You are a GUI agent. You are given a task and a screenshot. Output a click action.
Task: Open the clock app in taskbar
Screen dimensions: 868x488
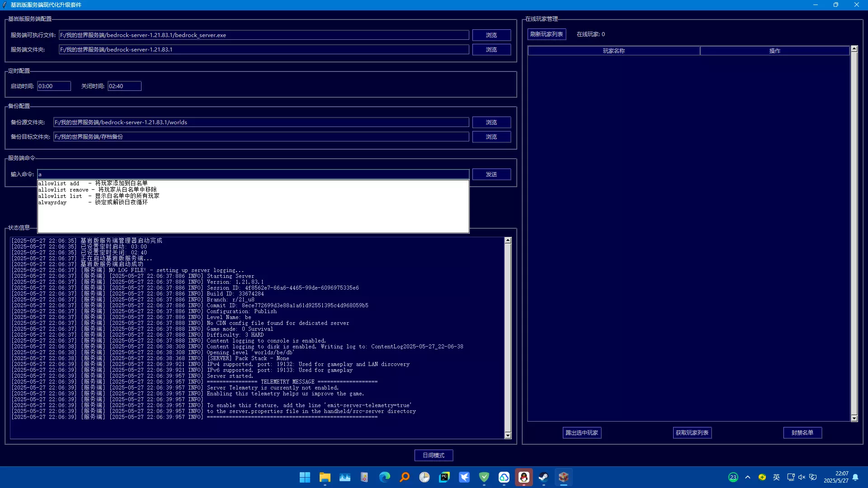424,477
